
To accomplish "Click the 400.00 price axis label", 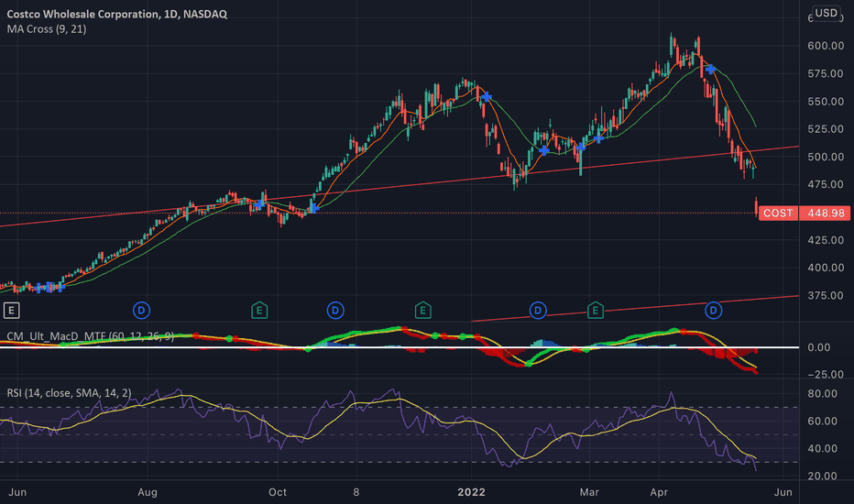I will (x=826, y=268).
